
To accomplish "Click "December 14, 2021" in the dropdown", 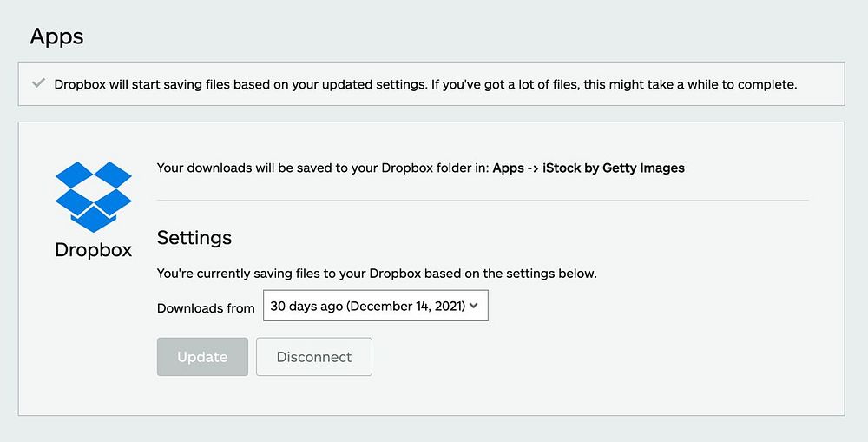I will pyautogui.click(x=406, y=306).
